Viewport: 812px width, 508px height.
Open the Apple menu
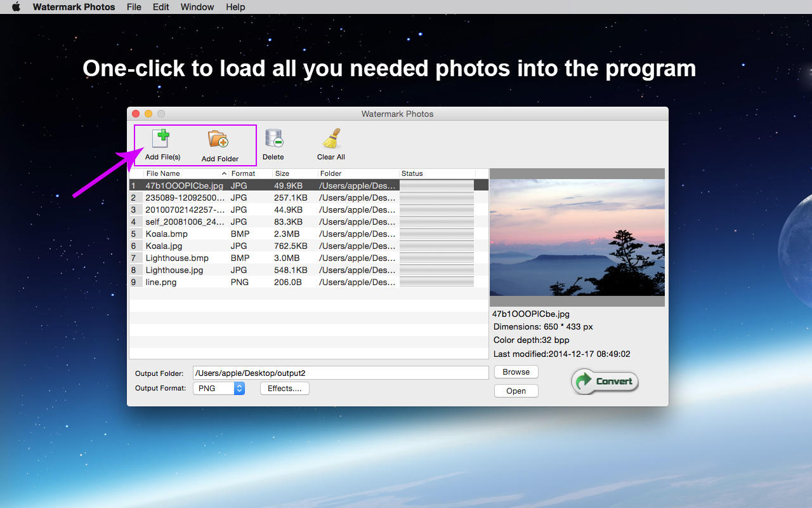[x=16, y=7]
